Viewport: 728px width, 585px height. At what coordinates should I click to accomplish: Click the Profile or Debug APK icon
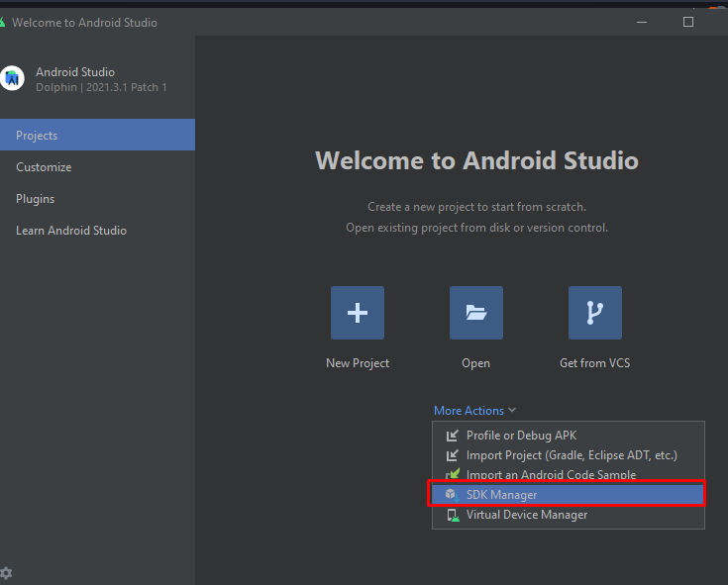[452, 436]
